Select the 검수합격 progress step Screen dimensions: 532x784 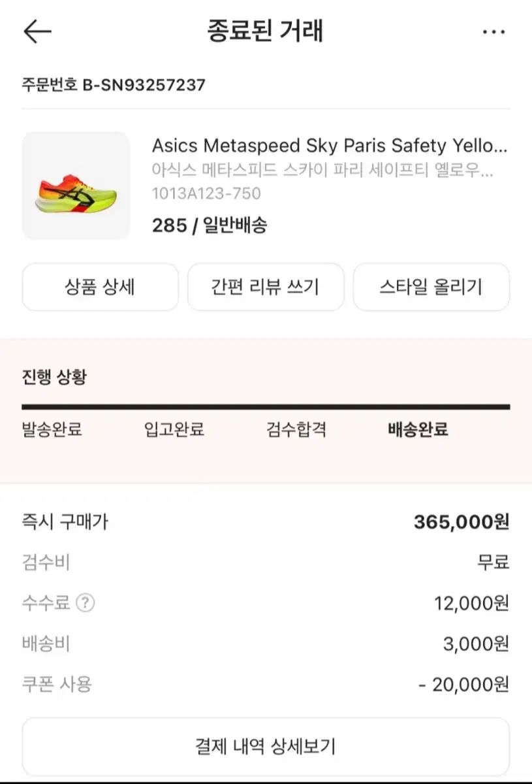coord(296,430)
